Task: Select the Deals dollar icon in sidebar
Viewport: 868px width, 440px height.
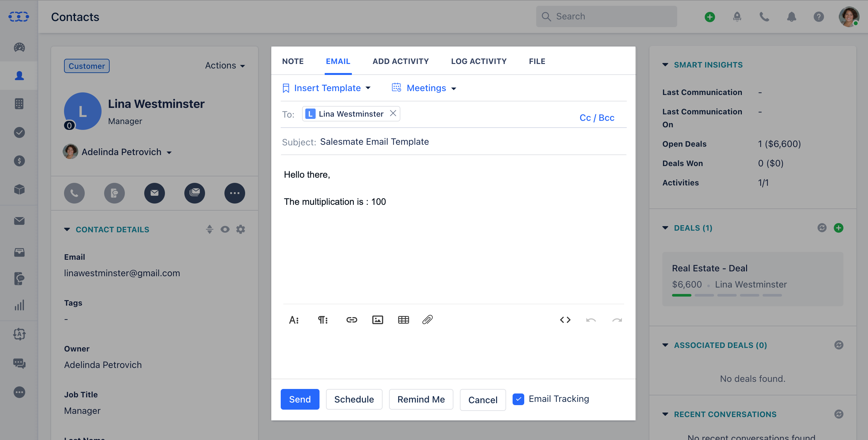Action: click(19, 161)
